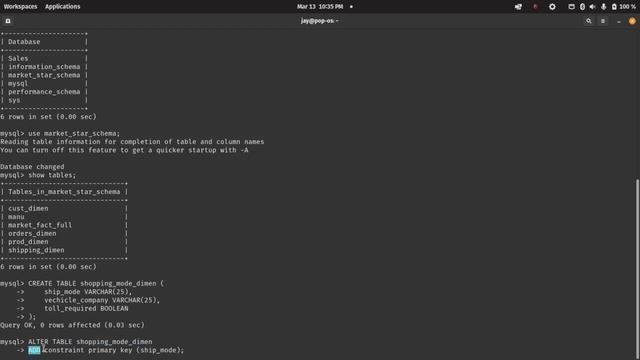Click the Bluetooth indicator in top bar
This screenshot has height=360, width=640.
pyautogui.click(x=582, y=7)
